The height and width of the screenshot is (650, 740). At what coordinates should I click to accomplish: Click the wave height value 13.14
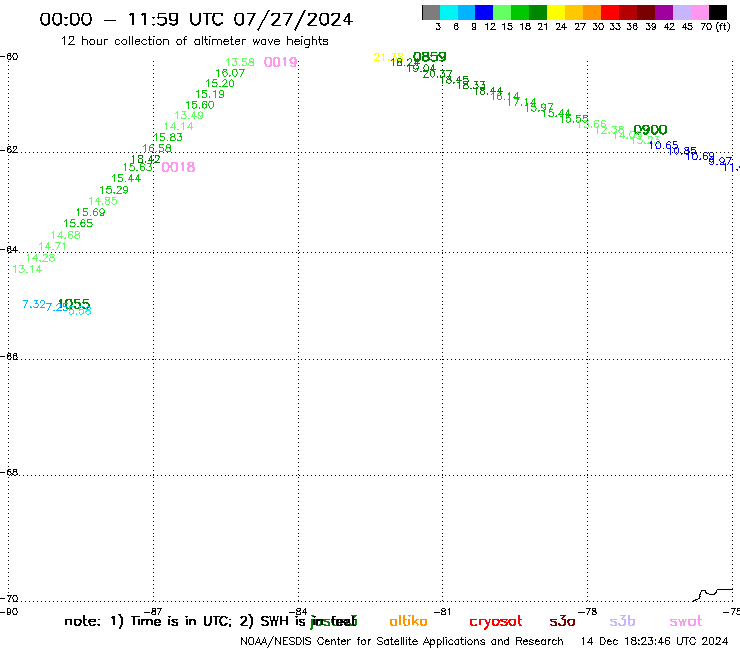point(27,270)
